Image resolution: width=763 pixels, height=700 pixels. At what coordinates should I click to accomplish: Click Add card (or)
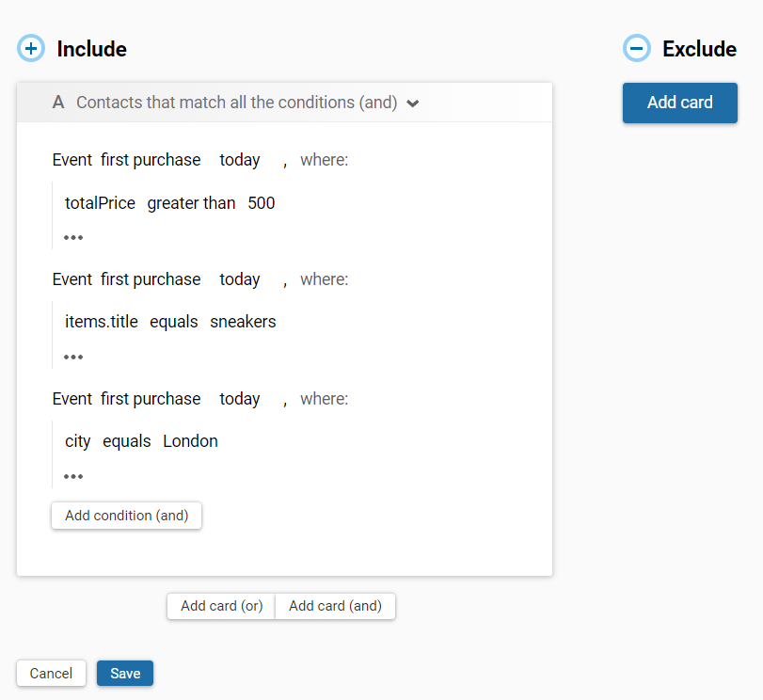[220, 606]
